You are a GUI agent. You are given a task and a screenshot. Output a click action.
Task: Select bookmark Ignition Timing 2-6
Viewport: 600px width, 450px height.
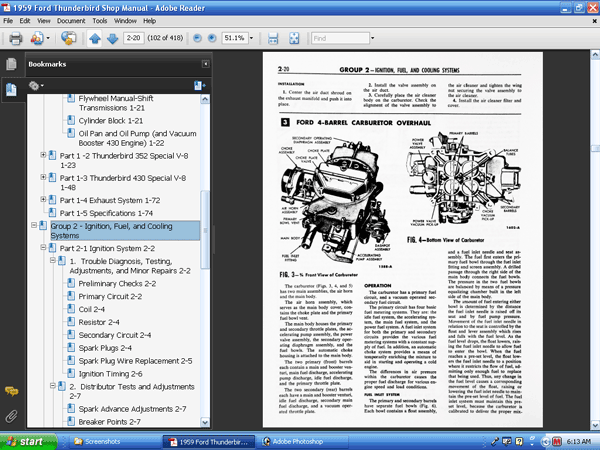[x=110, y=374]
